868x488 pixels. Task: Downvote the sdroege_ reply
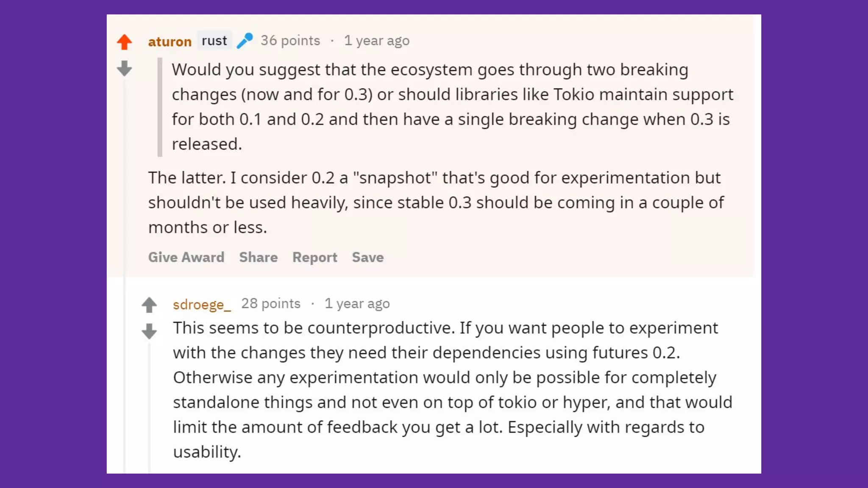[x=149, y=331]
